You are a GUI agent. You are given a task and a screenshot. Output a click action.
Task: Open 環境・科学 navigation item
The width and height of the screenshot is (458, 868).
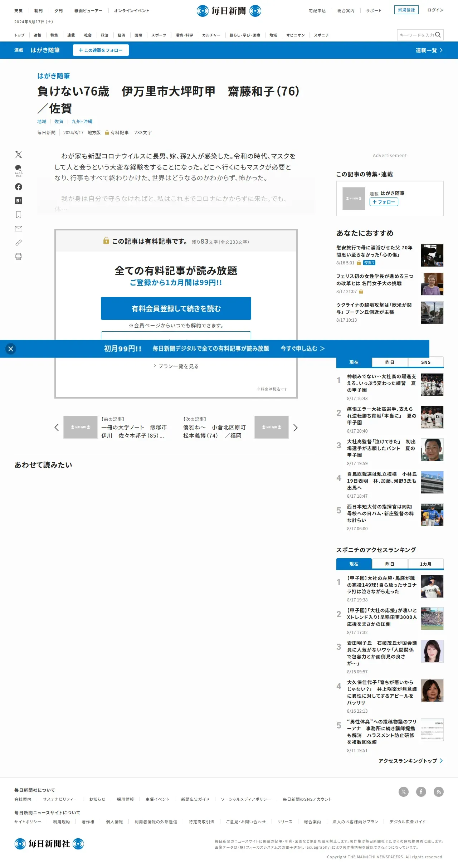(184, 35)
